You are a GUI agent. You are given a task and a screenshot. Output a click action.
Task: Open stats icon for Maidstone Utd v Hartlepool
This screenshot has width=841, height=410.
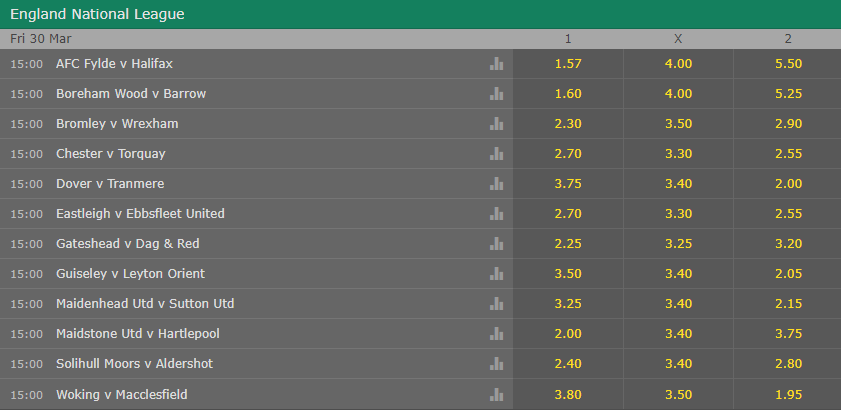tap(496, 334)
